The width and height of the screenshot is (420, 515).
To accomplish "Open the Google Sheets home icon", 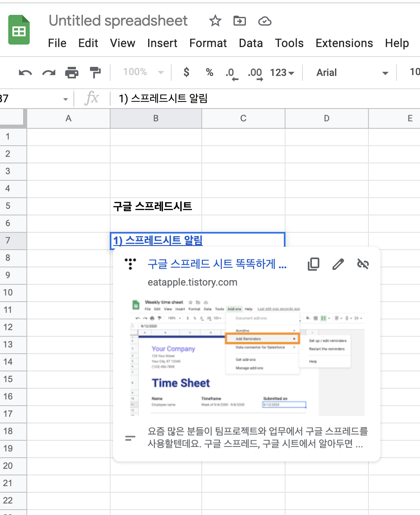I will 19,30.
